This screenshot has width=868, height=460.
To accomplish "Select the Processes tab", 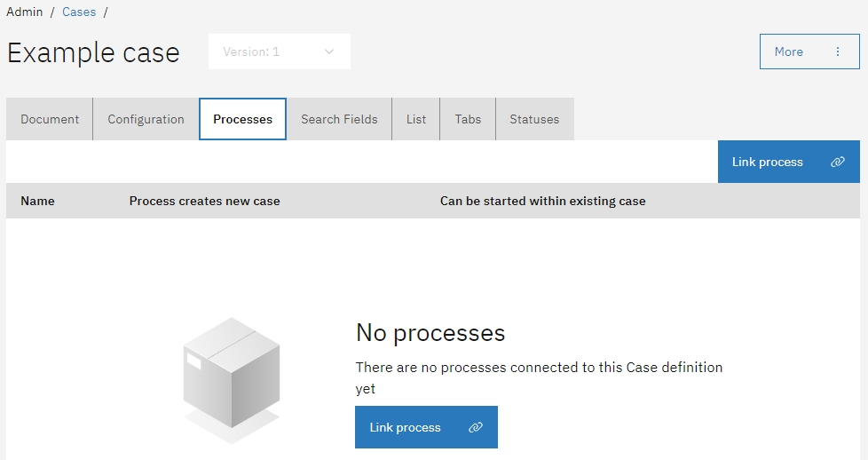I will pos(242,119).
